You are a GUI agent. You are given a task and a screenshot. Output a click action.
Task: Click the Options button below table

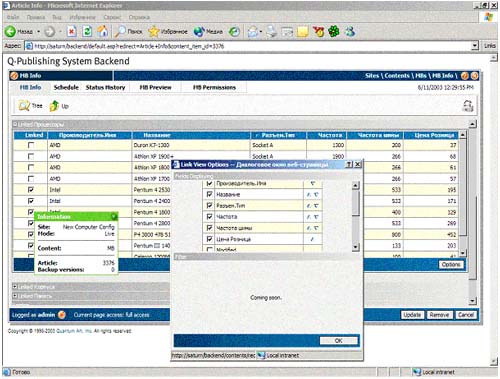(x=451, y=264)
